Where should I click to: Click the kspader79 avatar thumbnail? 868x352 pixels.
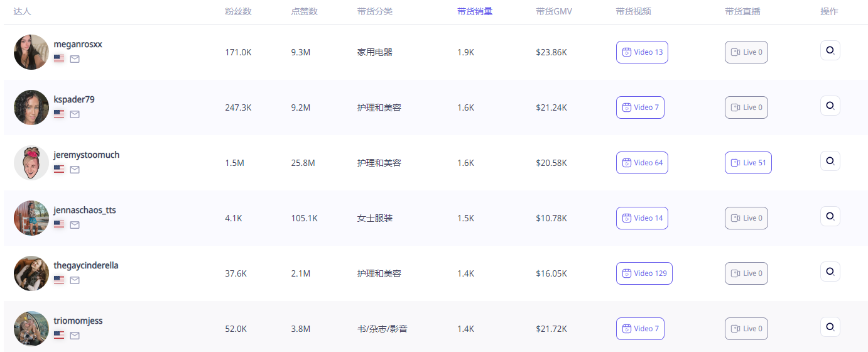(x=31, y=107)
